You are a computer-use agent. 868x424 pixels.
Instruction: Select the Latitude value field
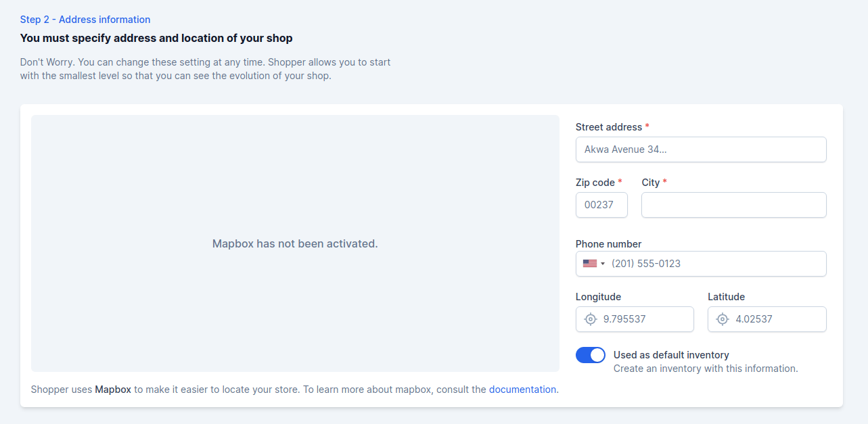click(767, 319)
